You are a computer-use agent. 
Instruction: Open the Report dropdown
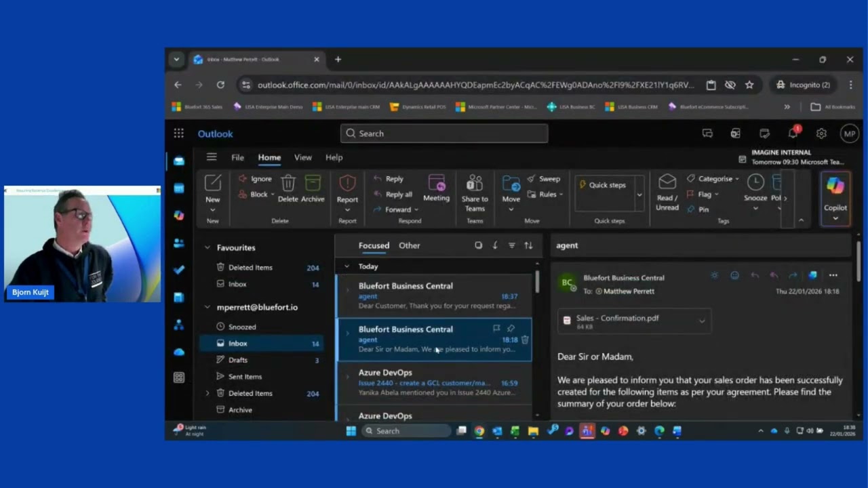[x=347, y=209]
